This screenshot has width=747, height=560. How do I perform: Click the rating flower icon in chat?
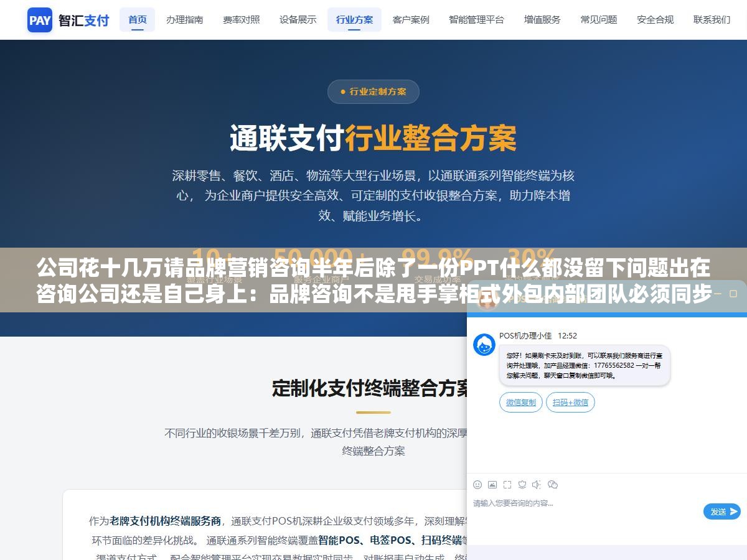tap(522, 484)
